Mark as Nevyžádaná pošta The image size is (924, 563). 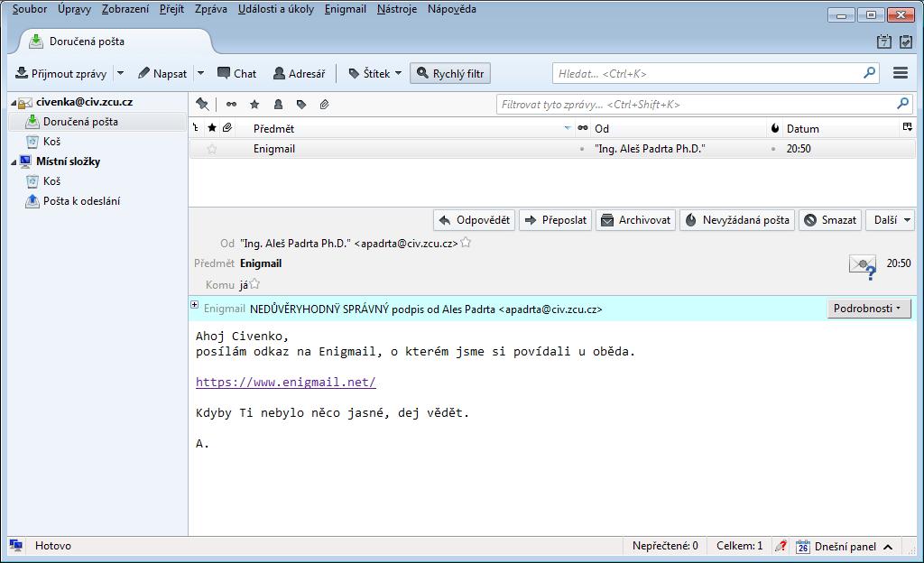pos(737,219)
